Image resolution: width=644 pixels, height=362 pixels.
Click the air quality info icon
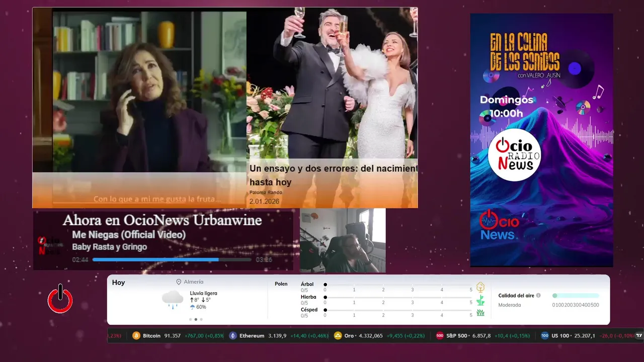tap(538, 296)
